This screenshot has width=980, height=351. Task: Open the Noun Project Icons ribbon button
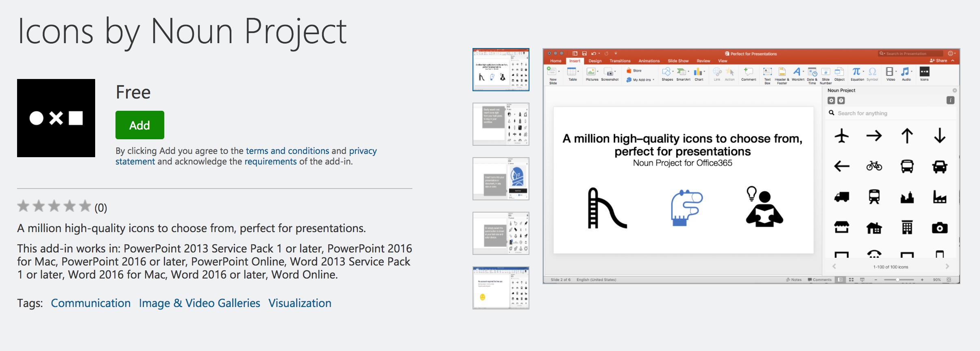click(x=924, y=75)
